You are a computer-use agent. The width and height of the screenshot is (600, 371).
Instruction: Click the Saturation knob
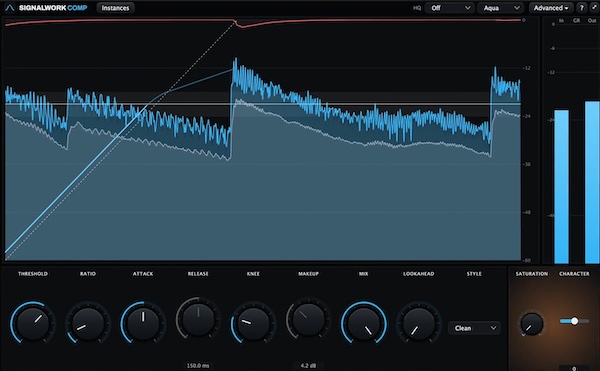click(x=532, y=324)
